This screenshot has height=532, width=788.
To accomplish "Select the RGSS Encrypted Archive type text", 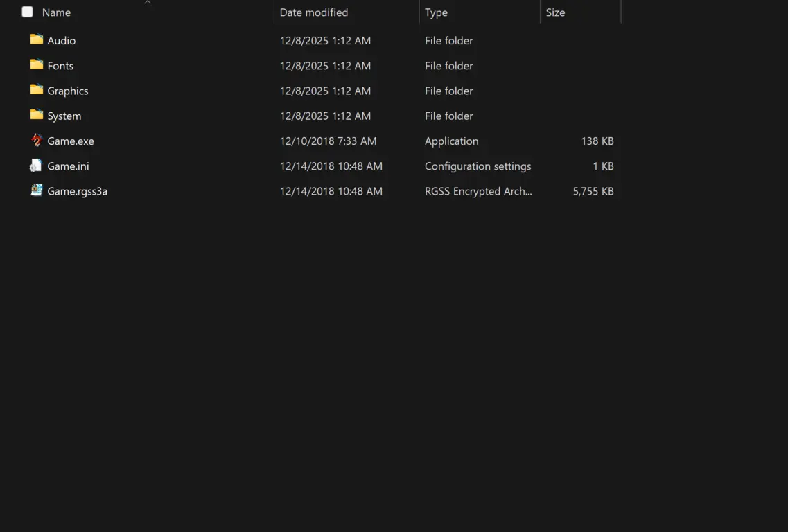I will pyautogui.click(x=478, y=190).
